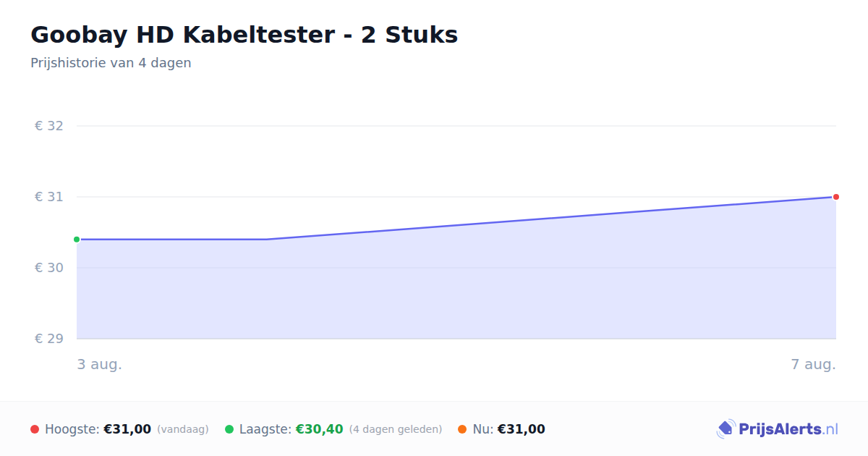Click the € 31 axis label

[x=49, y=197]
